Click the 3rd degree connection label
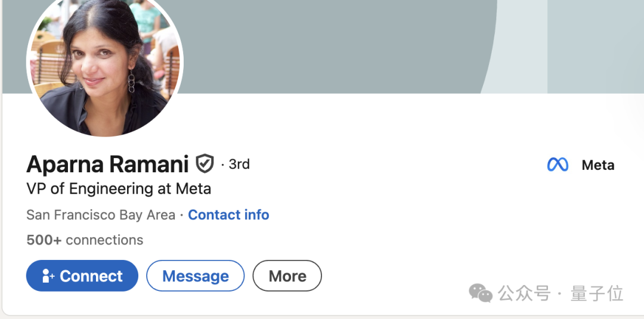The width and height of the screenshot is (644, 319). tap(239, 164)
